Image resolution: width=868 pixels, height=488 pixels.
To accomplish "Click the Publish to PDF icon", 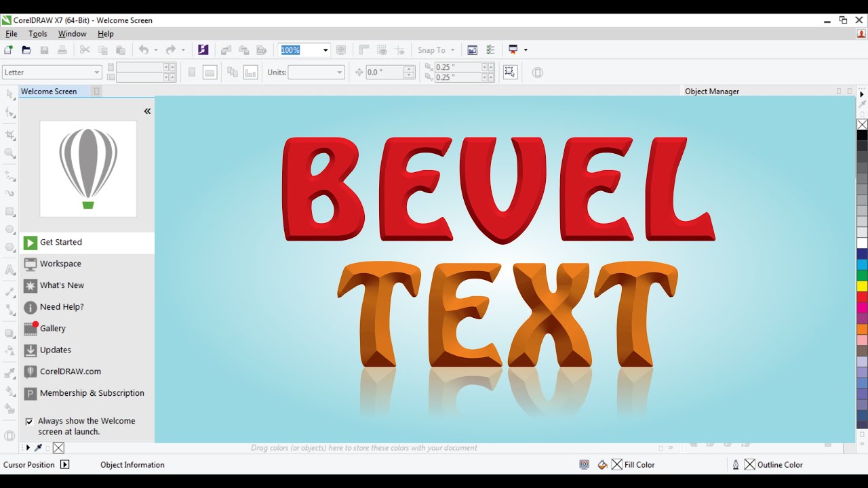I will pos(261,49).
